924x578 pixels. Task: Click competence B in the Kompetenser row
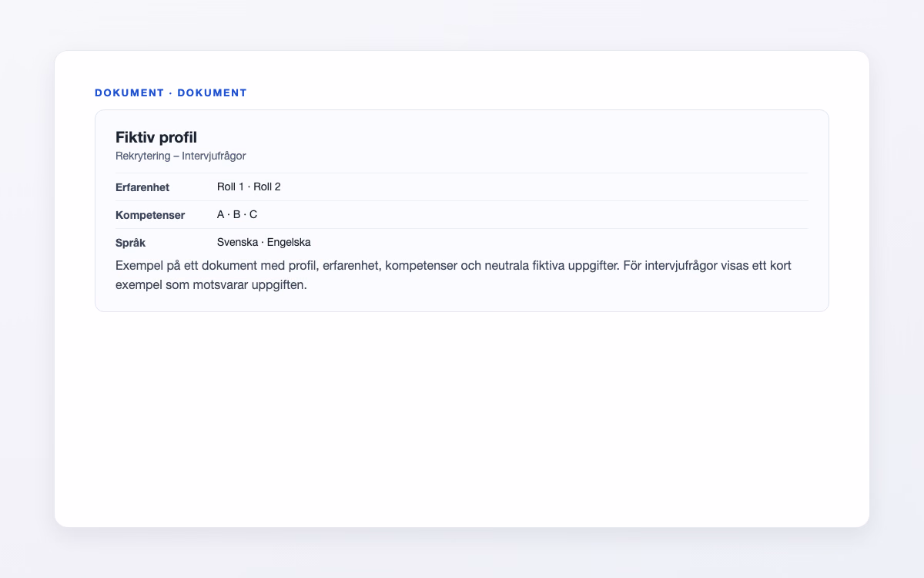[237, 214]
